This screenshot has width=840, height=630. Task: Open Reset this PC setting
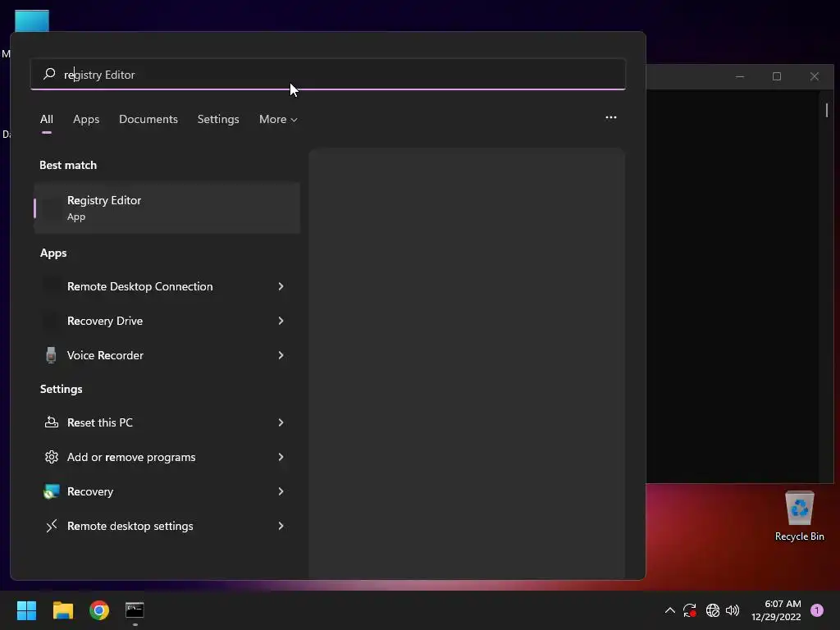[99, 422]
